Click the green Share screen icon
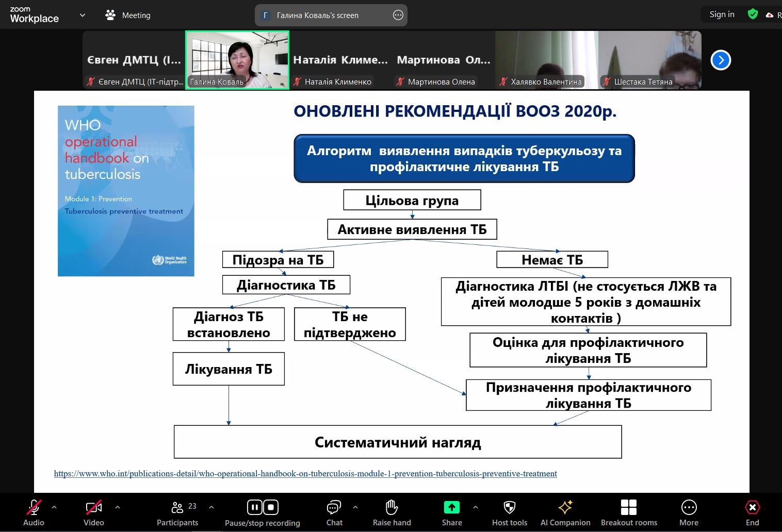 coord(451,507)
